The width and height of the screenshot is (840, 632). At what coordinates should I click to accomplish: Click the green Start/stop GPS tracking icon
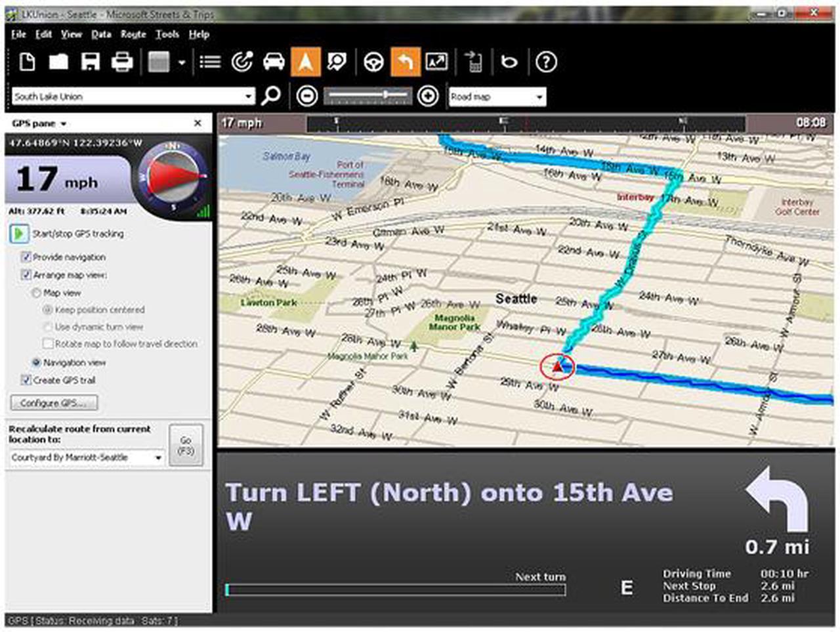tap(18, 233)
